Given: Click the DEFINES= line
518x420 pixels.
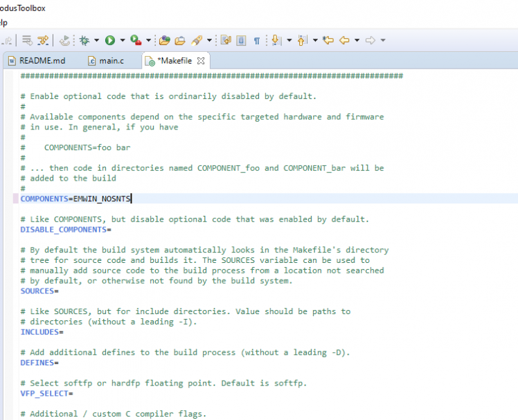Looking at the screenshot, I should 39,363.
